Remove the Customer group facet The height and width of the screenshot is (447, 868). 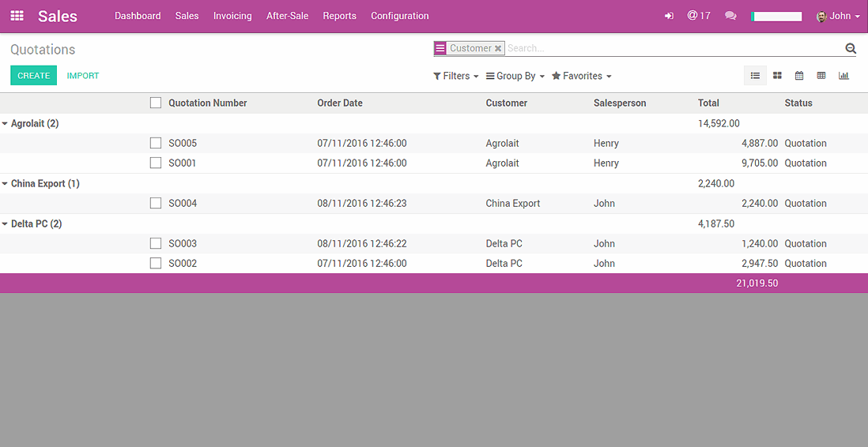tap(498, 49)
